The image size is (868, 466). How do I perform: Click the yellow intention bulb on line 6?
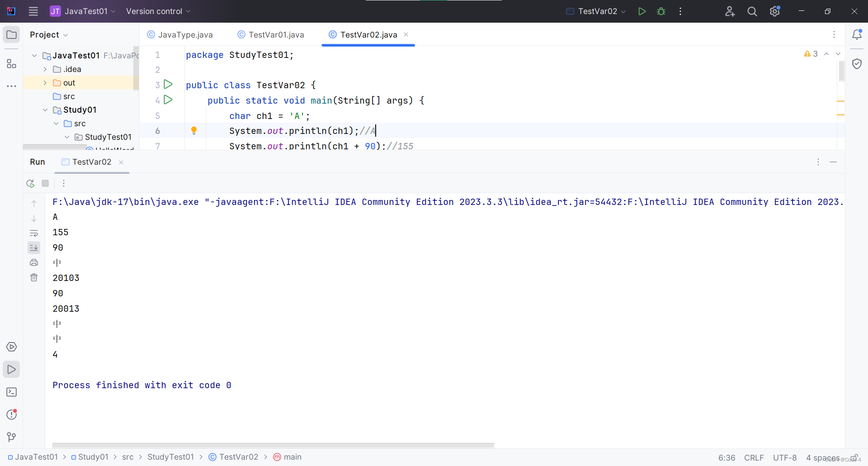(x=194, y=131)
